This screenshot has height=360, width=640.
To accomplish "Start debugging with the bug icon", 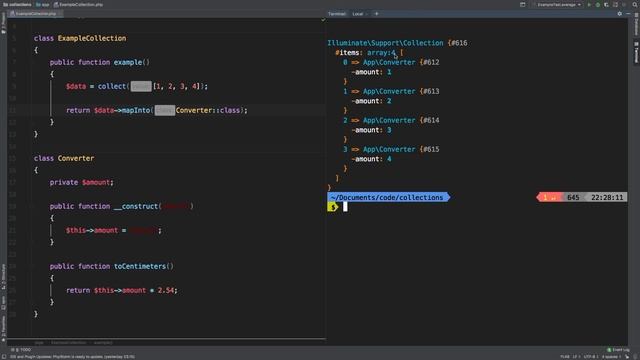I will pyautogui.click(x=598, y=4).
